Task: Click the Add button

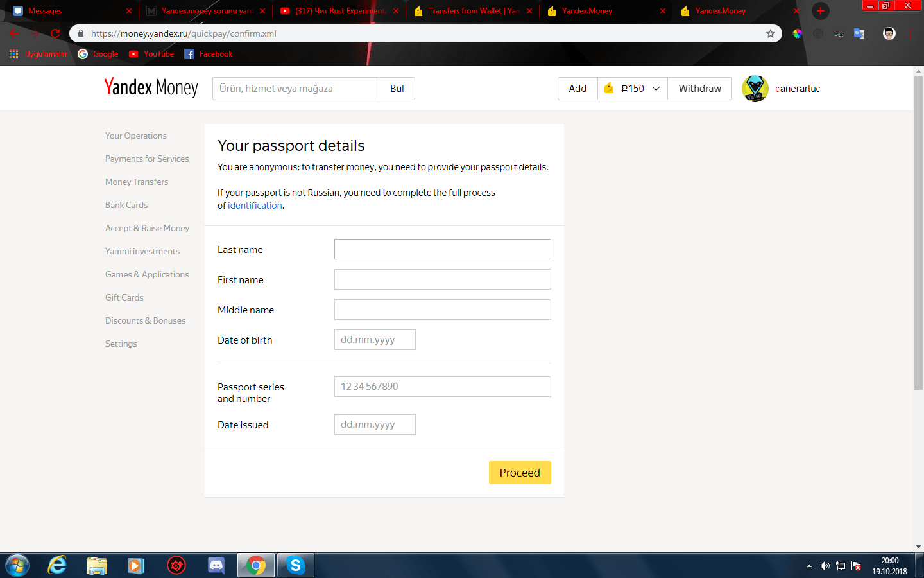Action: (x=577, y=89)
